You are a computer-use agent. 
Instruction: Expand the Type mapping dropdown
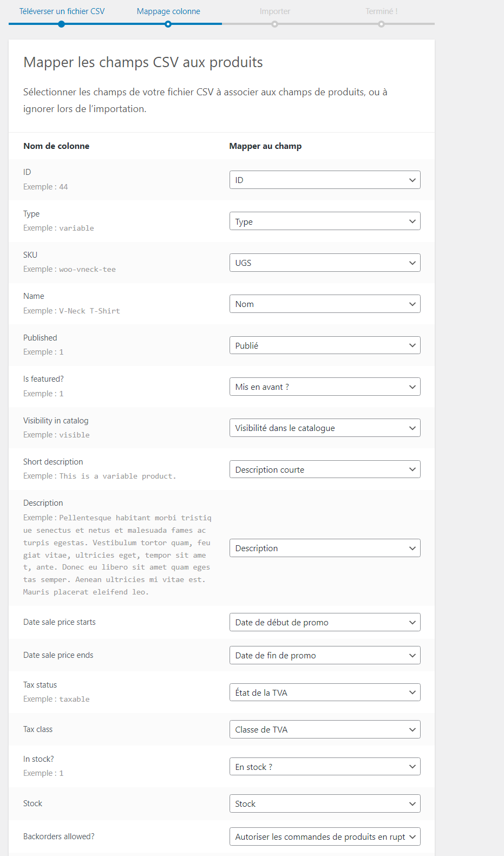pos(325,221)
